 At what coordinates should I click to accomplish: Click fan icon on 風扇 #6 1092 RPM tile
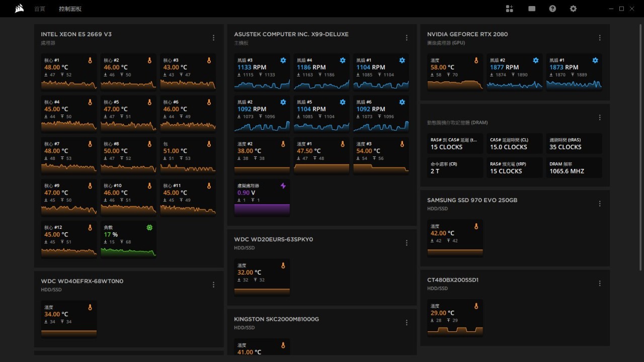tap(402, 102)
